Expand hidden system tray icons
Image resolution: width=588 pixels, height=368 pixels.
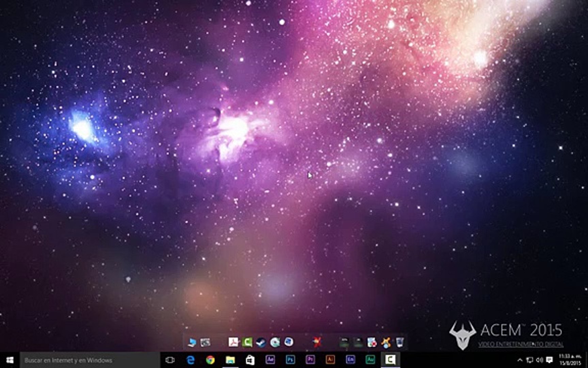(x=520, y=359)
